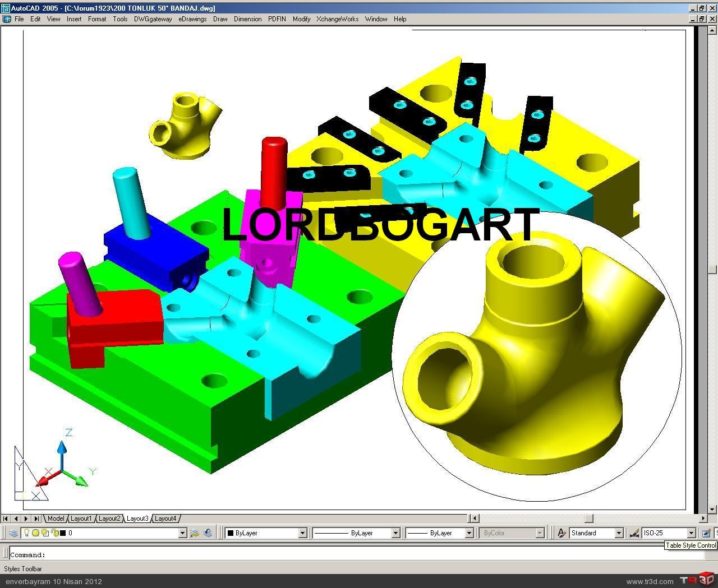This screenshot has height=588, width=718.
Task: Click horizontal scrollbar left arrow
Action: coord(474,518)
